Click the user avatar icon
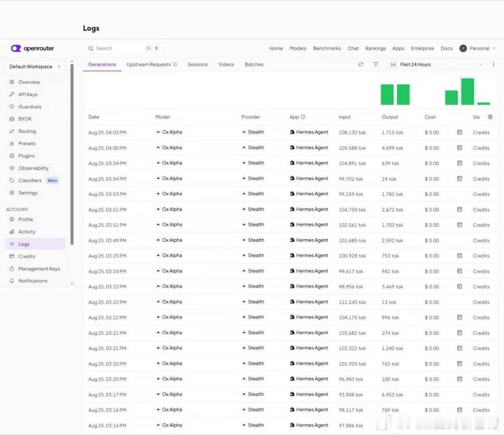Image resolution: width=504 pixels, height=435 pixels. [463, 48]
